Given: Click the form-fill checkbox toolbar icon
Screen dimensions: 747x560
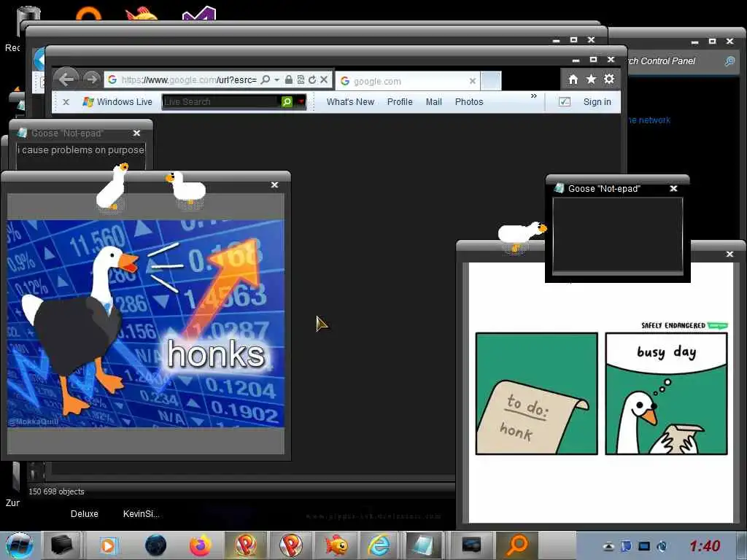Looking at the screenshot, I should tap(564, 102).
